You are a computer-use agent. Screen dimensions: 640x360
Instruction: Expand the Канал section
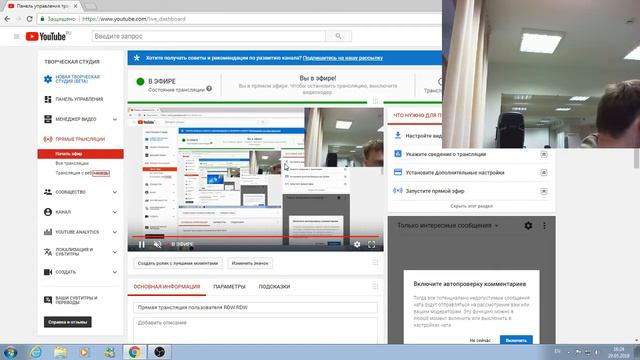pos(115,212)
